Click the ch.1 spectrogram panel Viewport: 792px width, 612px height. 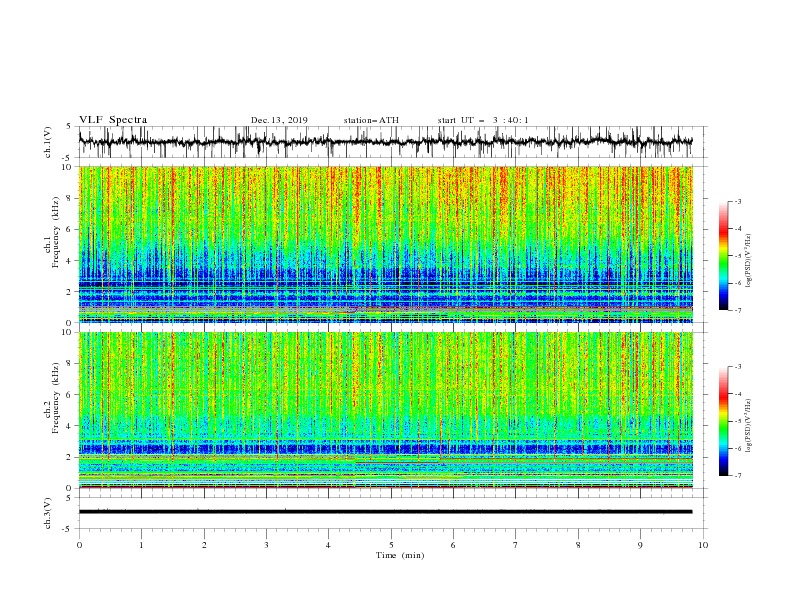[386, 244]
